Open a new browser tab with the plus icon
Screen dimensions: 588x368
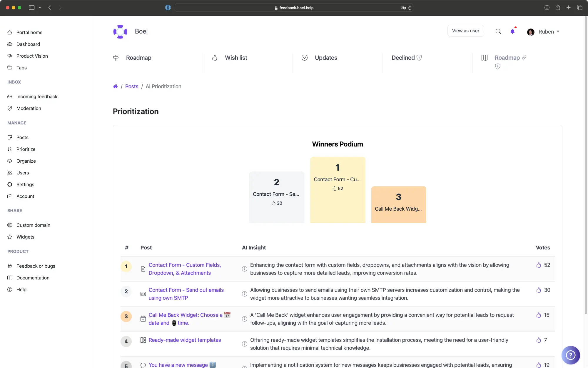tap(568, 8)
